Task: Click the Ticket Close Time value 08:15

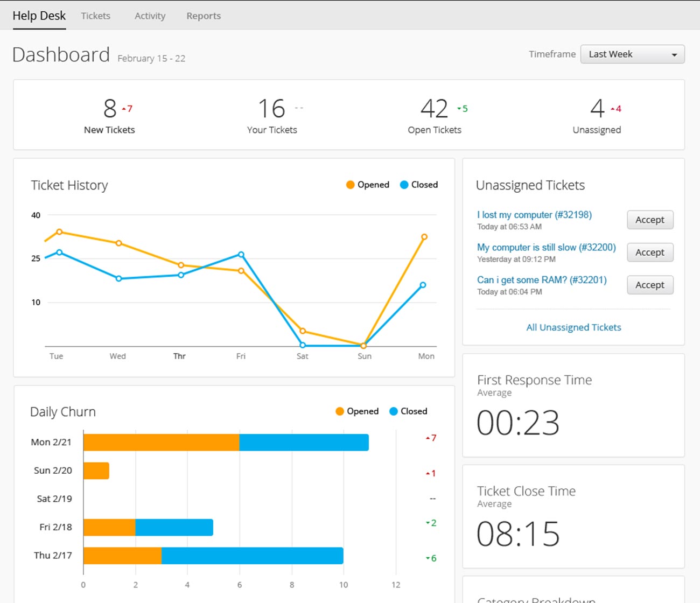Action: click(x=518, y=534)
